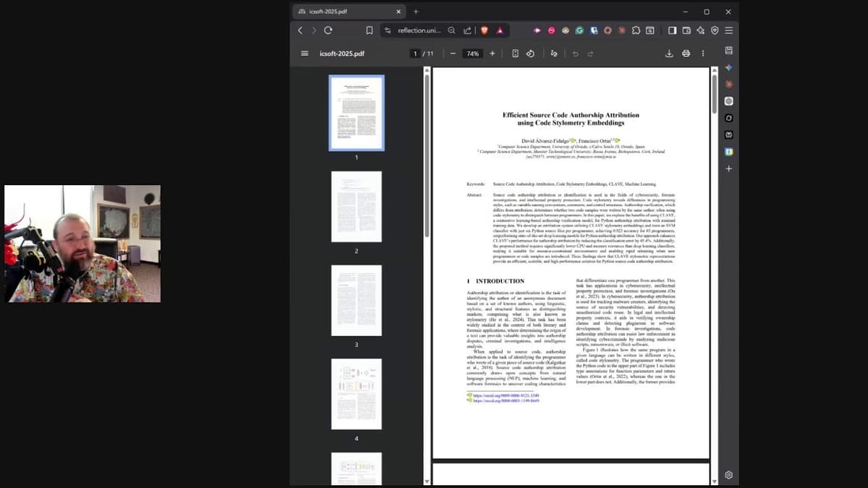
Task: Open the browser extensions puzzle menu
Action: coord(636,30)
